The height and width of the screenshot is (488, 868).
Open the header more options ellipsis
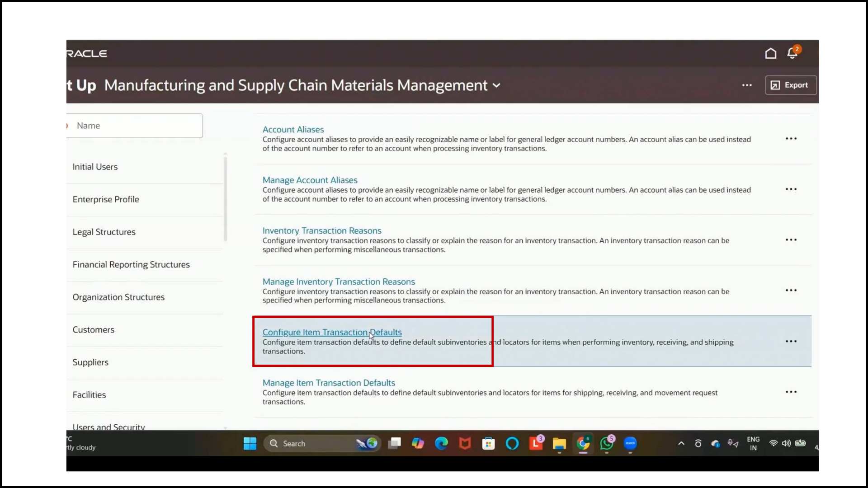click(x=747, y=85)
